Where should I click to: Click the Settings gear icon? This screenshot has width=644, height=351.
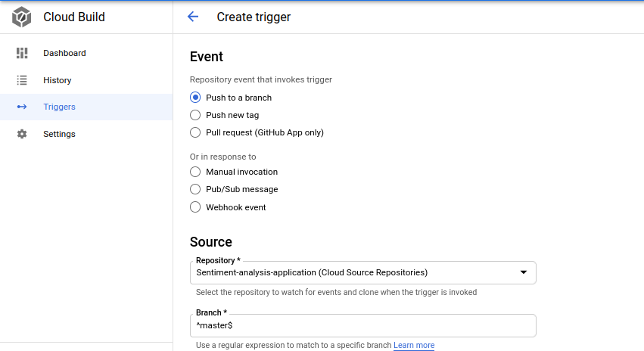(x=22, y=134)
